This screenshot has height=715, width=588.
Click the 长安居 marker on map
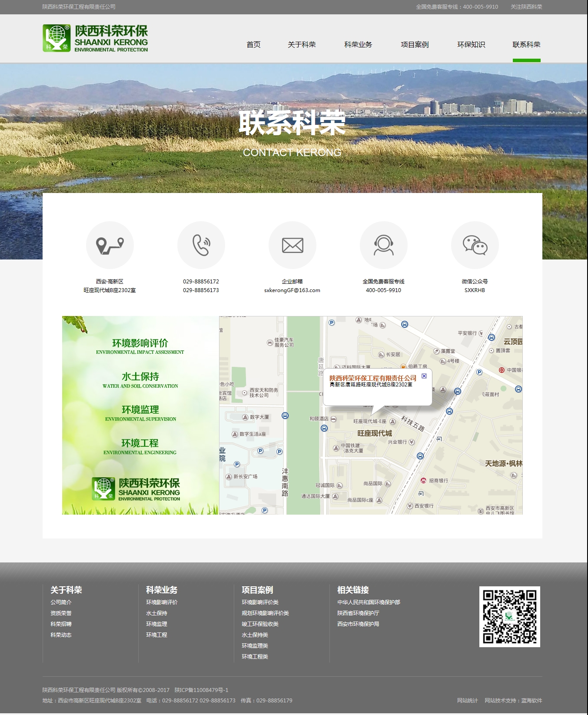(381, 355)
